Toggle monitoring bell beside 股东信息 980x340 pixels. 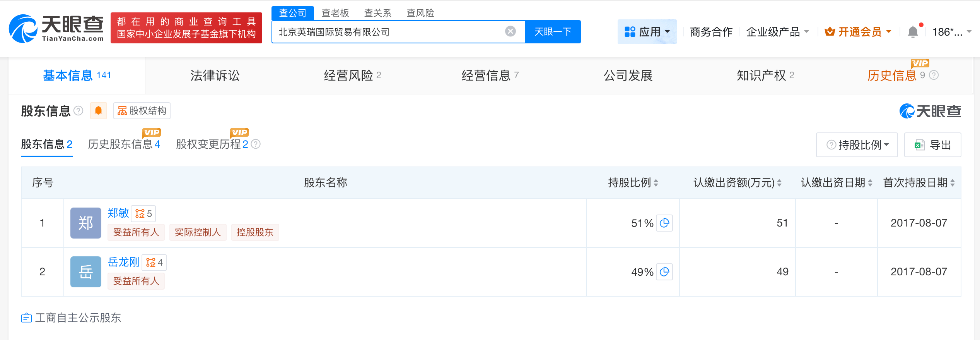[98, 111]
